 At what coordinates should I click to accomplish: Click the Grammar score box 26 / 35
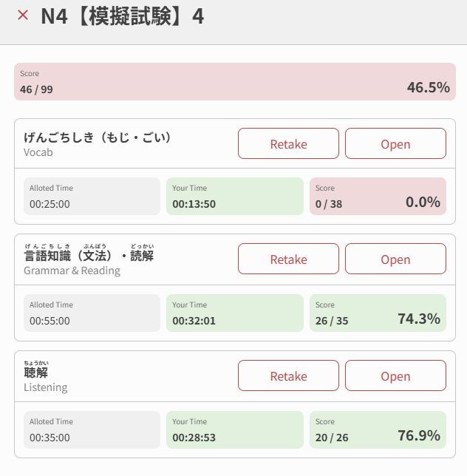pyautogui.click(x=378, y=313)
